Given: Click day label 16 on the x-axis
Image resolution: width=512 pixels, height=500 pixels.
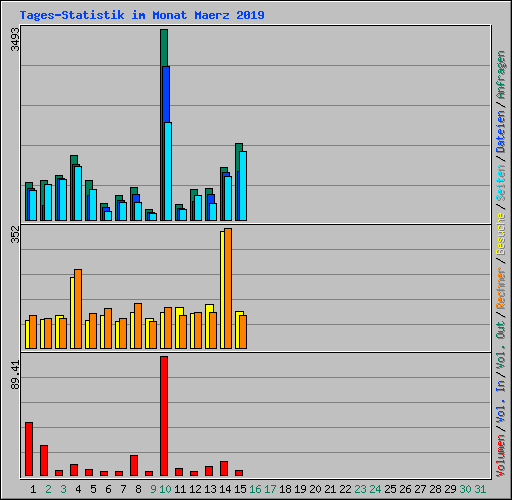Looking at the screenshot, I should (255, 489).
